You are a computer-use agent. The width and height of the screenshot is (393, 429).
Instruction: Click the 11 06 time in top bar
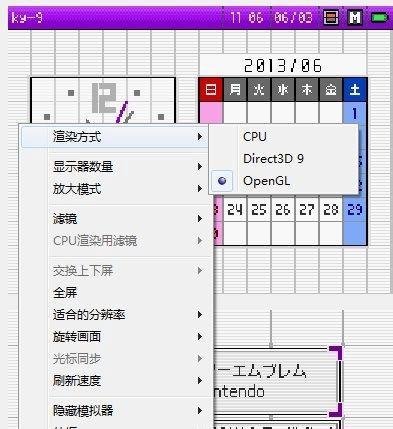tap(247, 17)
